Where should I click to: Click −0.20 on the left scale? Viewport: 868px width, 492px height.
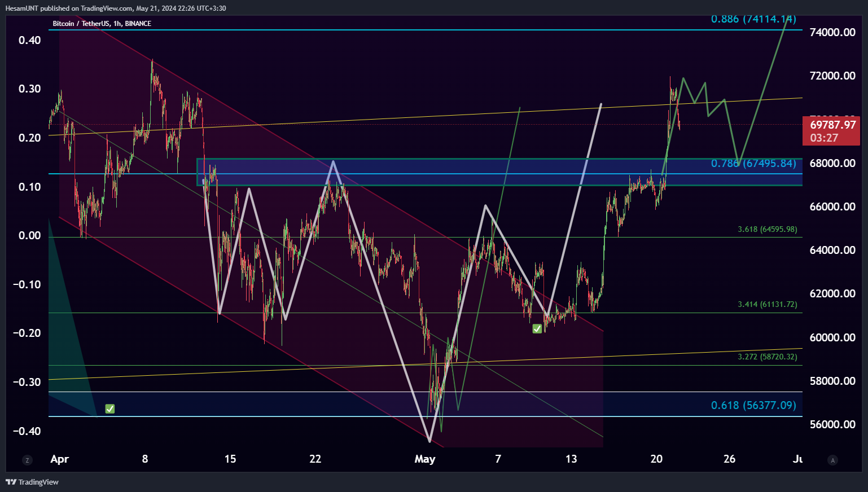click(x=27, y=333)
